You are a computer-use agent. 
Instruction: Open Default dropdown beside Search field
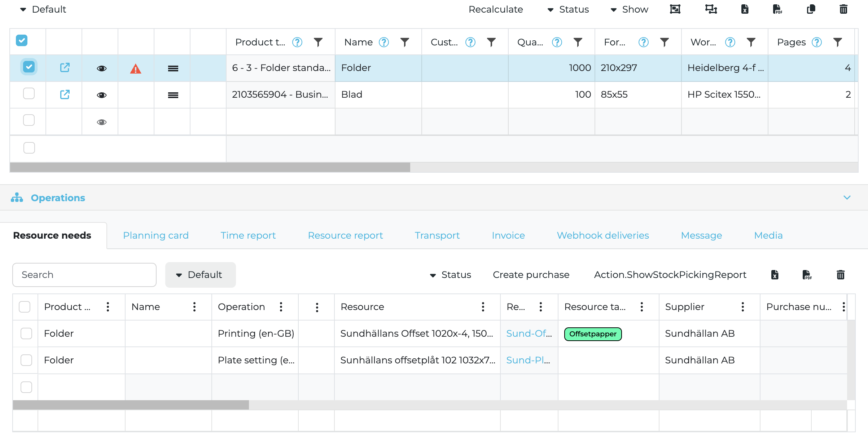tap(200, 275)
